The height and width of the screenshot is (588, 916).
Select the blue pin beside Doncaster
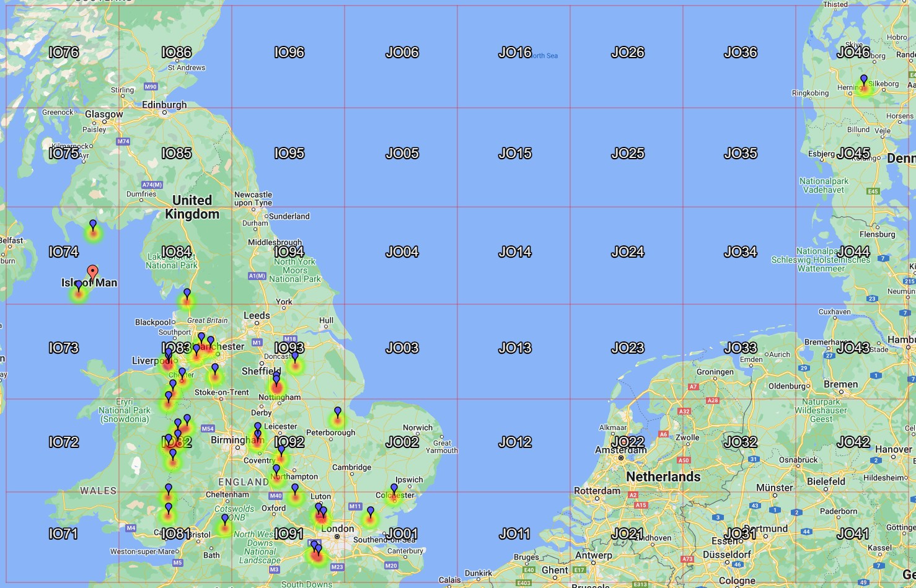pos(295,358)
